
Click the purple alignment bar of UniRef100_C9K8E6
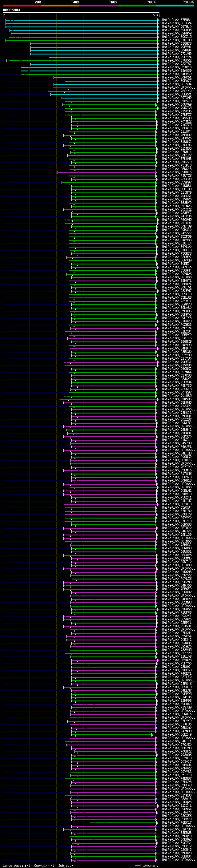point(107,172)
